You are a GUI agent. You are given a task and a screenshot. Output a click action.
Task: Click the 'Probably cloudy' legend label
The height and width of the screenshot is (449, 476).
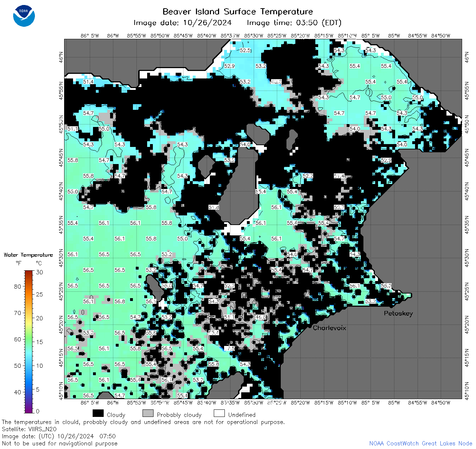click(179, 415)
